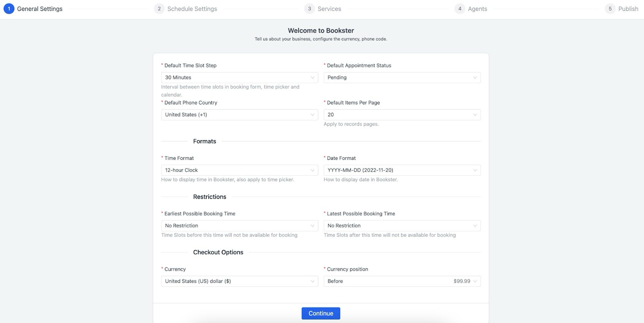Click the 'Time Format' label
The width and height of the screenshot is (644, 323).
point(179,158)
